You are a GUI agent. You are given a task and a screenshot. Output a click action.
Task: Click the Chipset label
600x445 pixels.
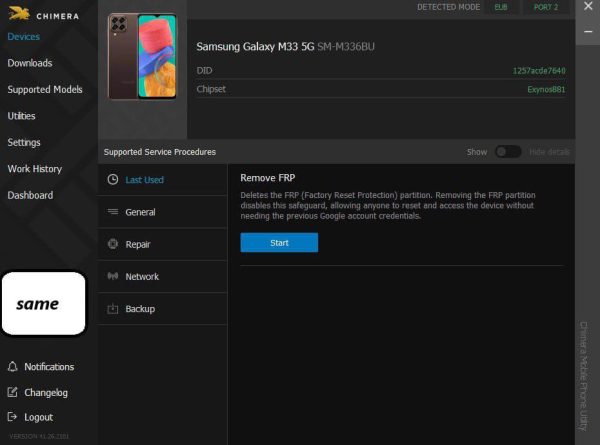(x=211, y=89)
